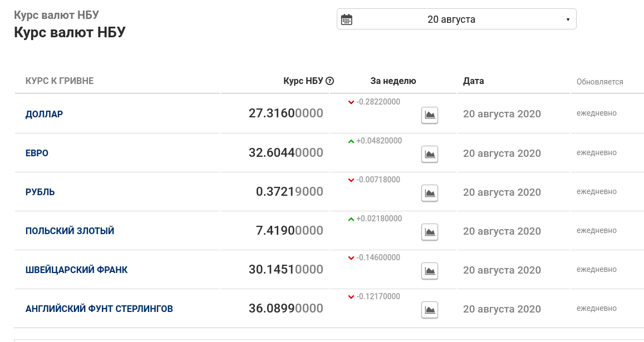Click the weekly change -0.12170000
The height and width of the screenshot is (342, 644).
[378, 296]
